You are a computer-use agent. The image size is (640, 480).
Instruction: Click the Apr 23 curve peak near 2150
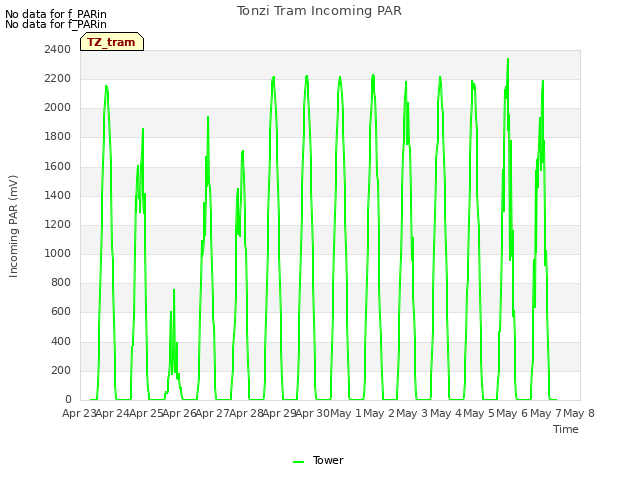point(106,86)
